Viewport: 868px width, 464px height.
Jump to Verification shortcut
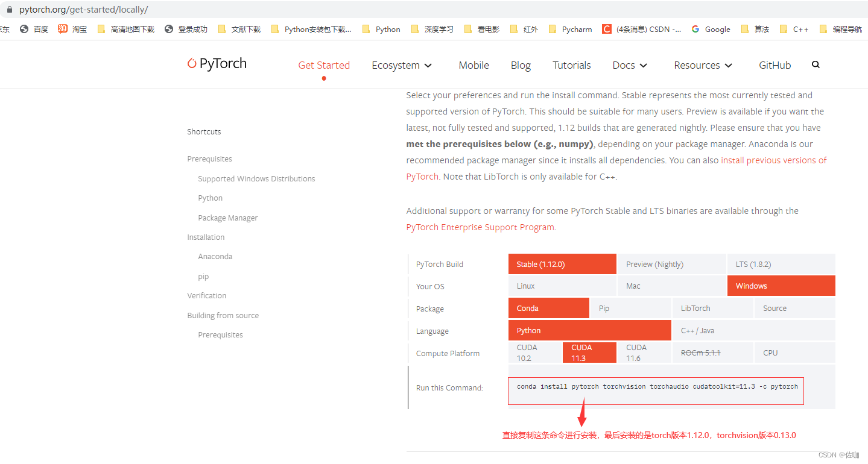click(x=207, y=295)
